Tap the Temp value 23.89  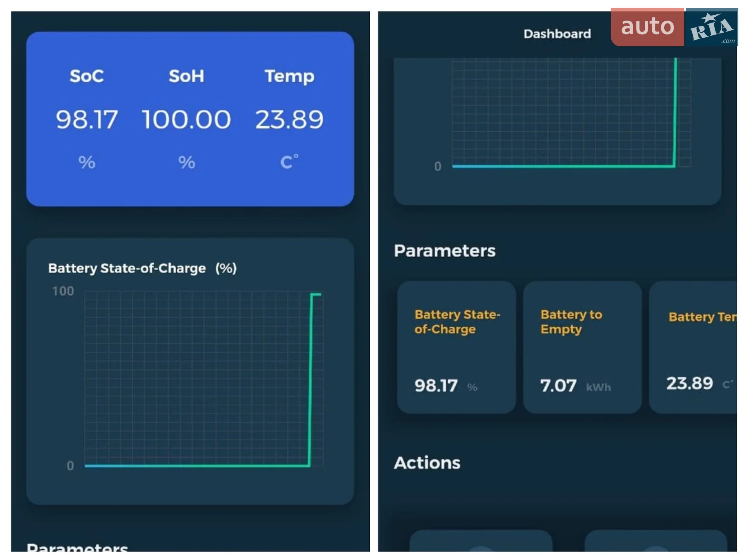289,119
